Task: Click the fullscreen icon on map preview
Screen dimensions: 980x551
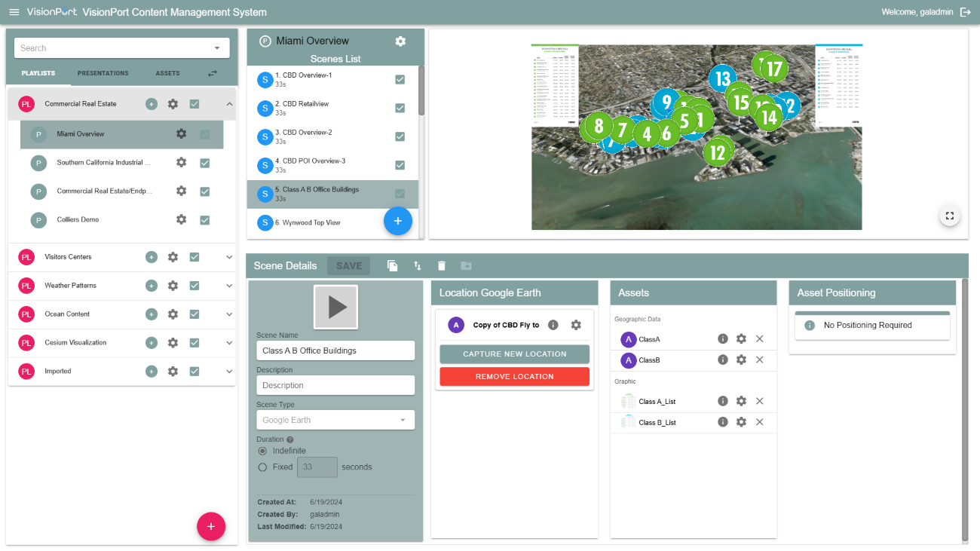Action: click(949, 216)
